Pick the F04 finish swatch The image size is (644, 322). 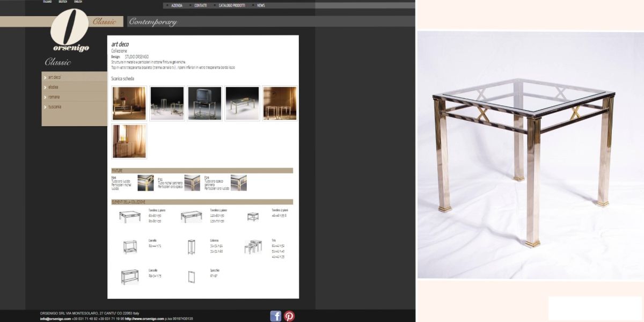145,182
